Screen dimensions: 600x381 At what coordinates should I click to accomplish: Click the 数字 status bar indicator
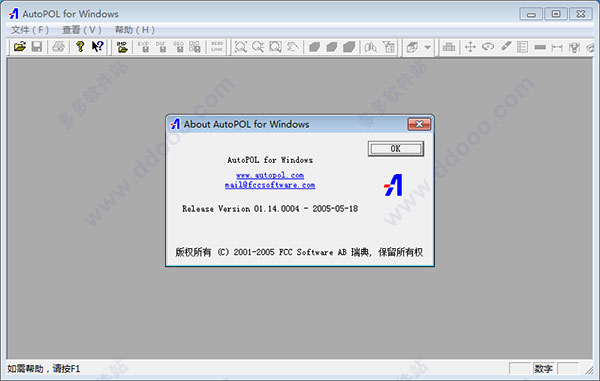click(x=544, y=369)
